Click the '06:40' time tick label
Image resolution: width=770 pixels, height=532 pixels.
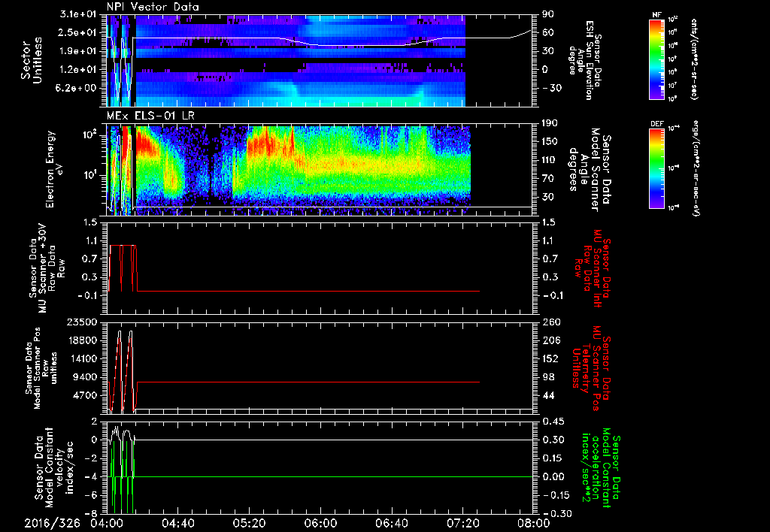point(391,523)
